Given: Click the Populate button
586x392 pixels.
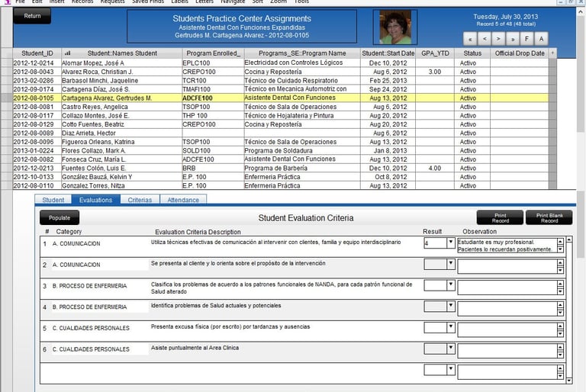Looking at the screenshot, I should [60, 218].
